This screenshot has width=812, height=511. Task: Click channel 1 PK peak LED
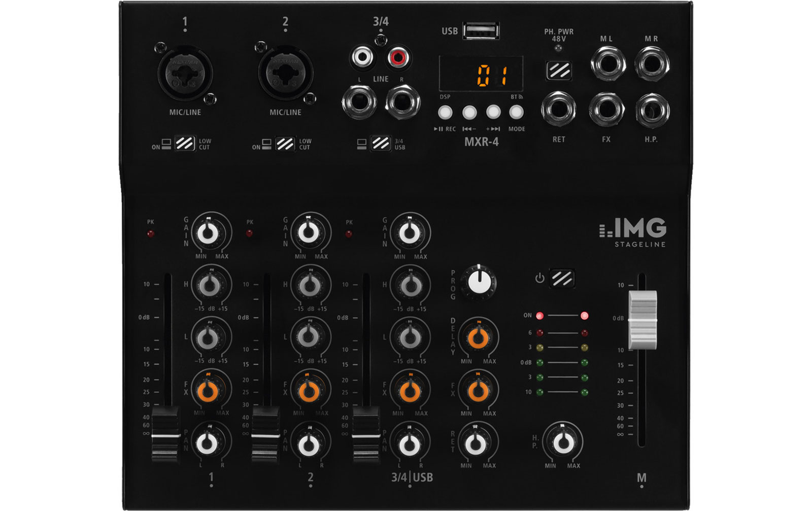(150, 233)
